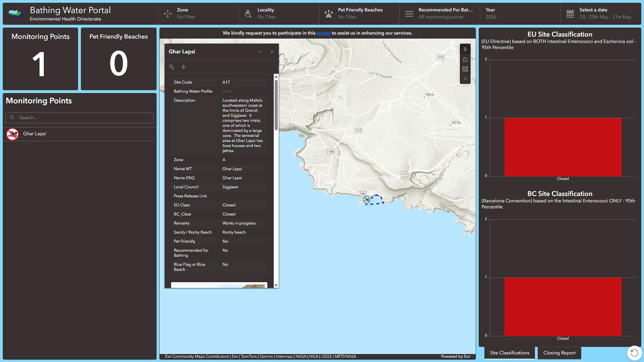
Task: Switch to the Closing Report tab
Action: tap(559, 353)
